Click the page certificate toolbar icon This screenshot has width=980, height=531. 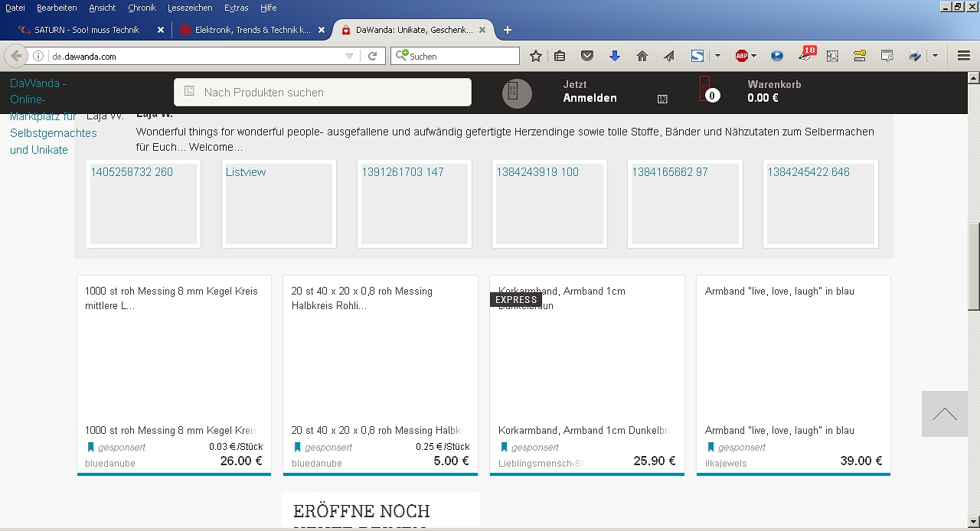(x=887, y=56)
